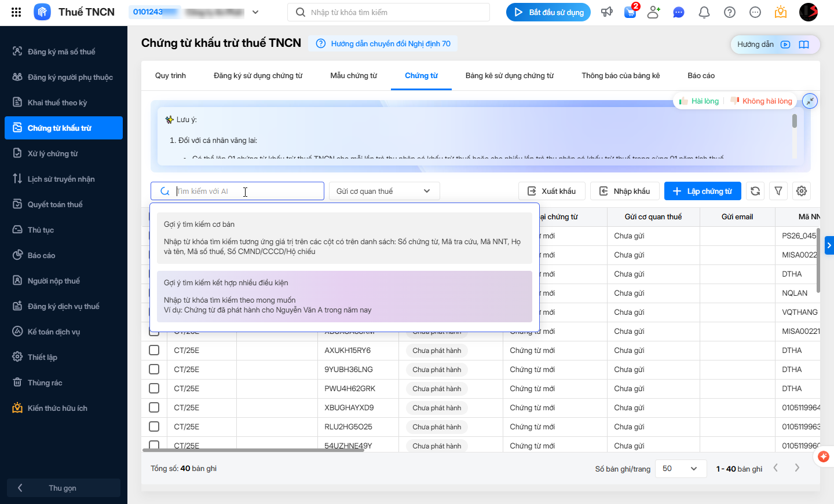Collapse the note panel with the shrink icon
Screen dimensions: 834x504
810,101
